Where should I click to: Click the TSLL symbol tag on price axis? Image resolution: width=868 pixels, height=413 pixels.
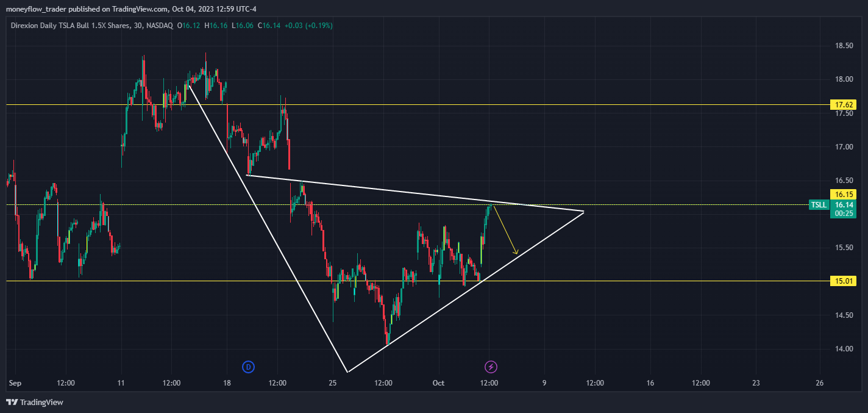818,205
